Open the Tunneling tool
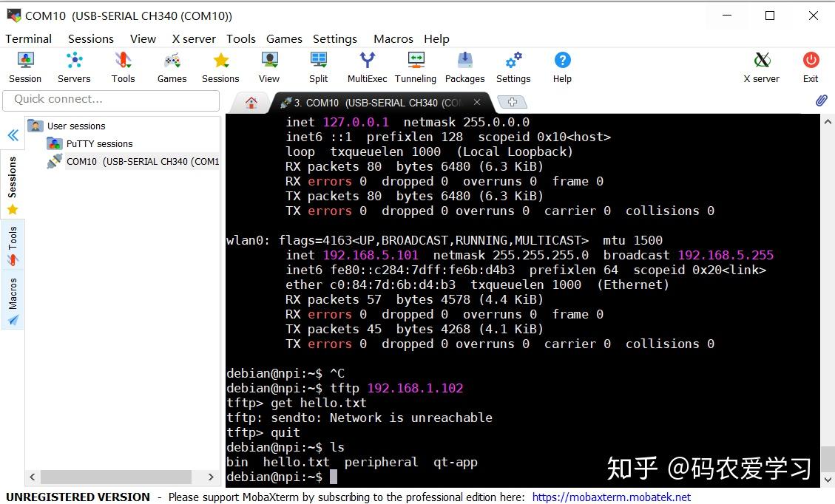 (x=415, y=67)
